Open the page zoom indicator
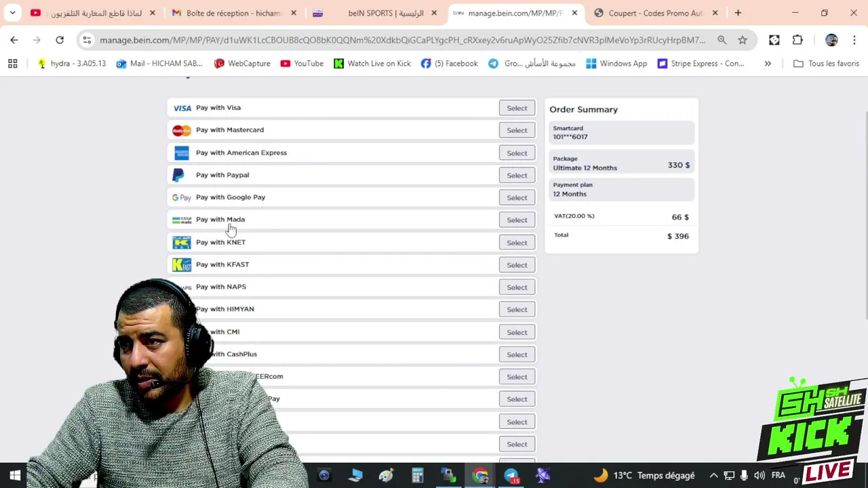This screenshot has height=488, width=868. pos(722,40)
